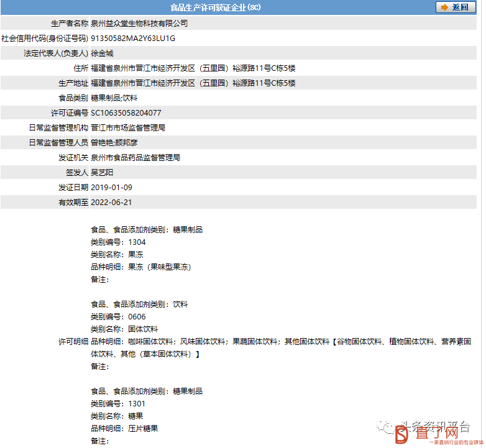
Task: Select license number SC10635058204077
Action: click(x=126, y=112)
